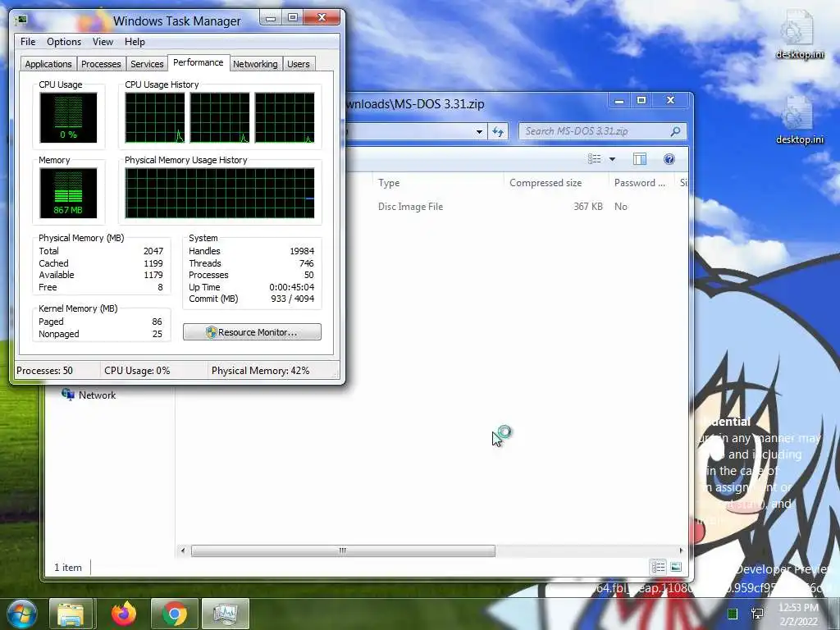Click the Explorer help icon
This screenshot has height=630, width=840.
click(x=669, y=158)
